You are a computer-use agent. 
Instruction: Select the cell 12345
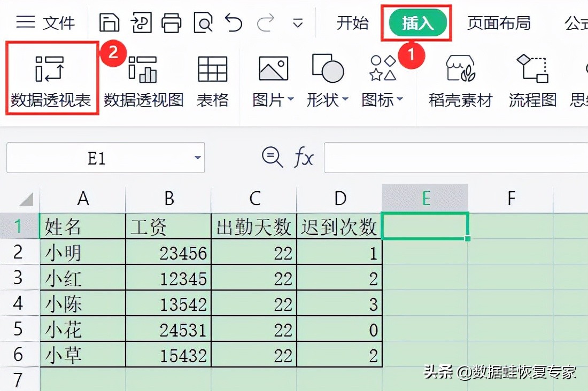[168, 277]
